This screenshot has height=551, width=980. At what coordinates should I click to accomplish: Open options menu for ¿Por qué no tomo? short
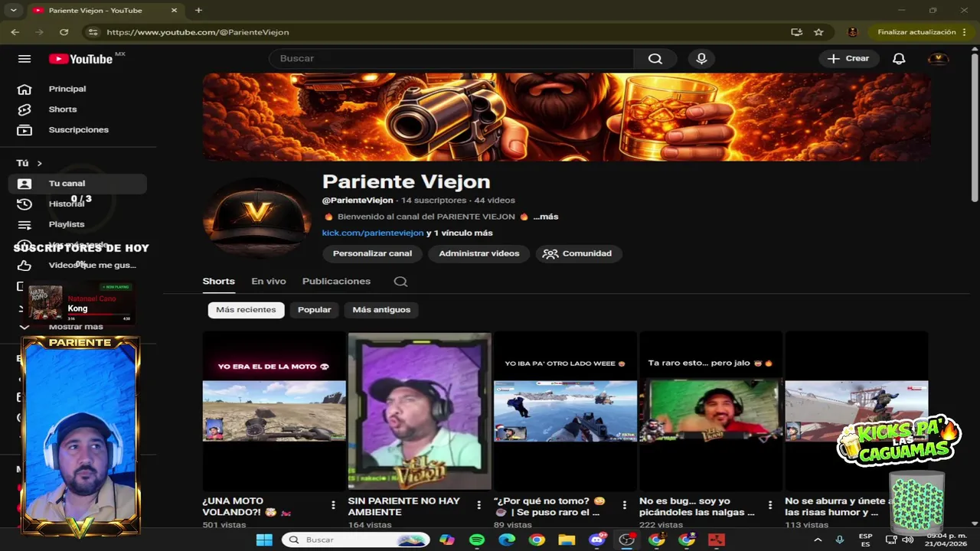pyautogui.click(x=624, y=505)
